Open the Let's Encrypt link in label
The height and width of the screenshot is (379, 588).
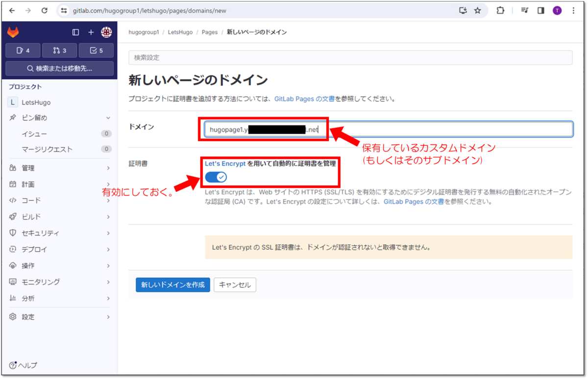click(x=225, y=164)
